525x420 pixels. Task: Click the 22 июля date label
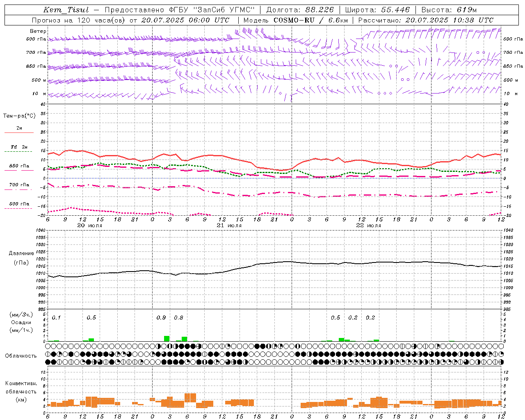pos(368,226)
